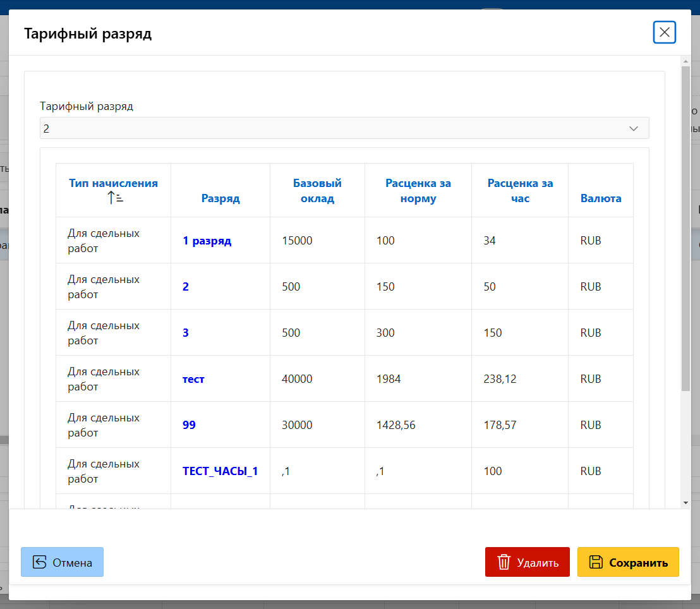Click scrollbar up arrow in dialog
This screenshot has width=700, height=609.
685,61
